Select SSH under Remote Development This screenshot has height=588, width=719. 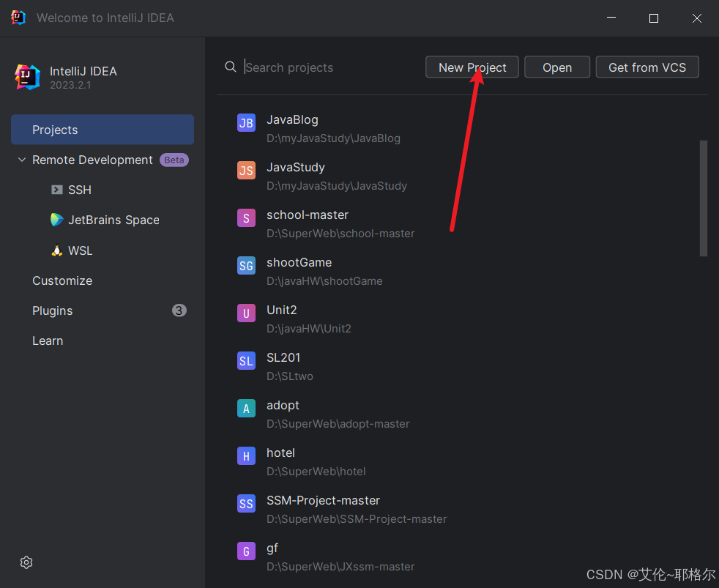pyautogui.click(x=80, y=190)
